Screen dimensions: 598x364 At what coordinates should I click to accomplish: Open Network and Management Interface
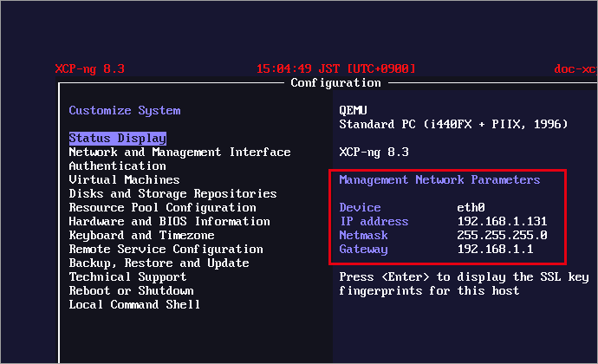[179, 153]
